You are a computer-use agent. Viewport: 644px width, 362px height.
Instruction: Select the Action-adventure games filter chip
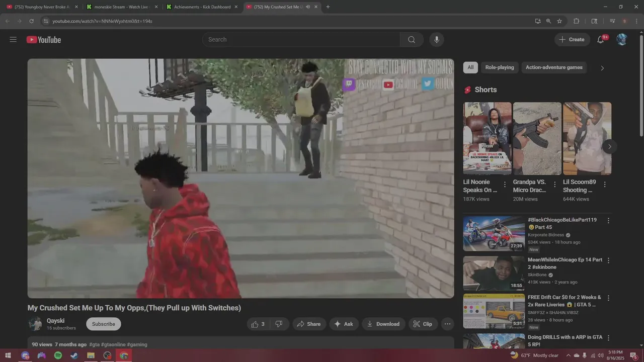pos(554,67)
